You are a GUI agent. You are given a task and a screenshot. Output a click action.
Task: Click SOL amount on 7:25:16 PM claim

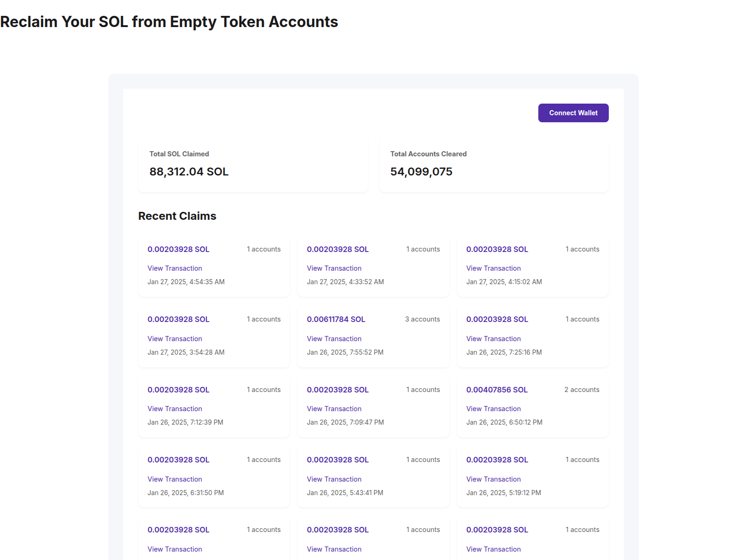pos(497,319)
